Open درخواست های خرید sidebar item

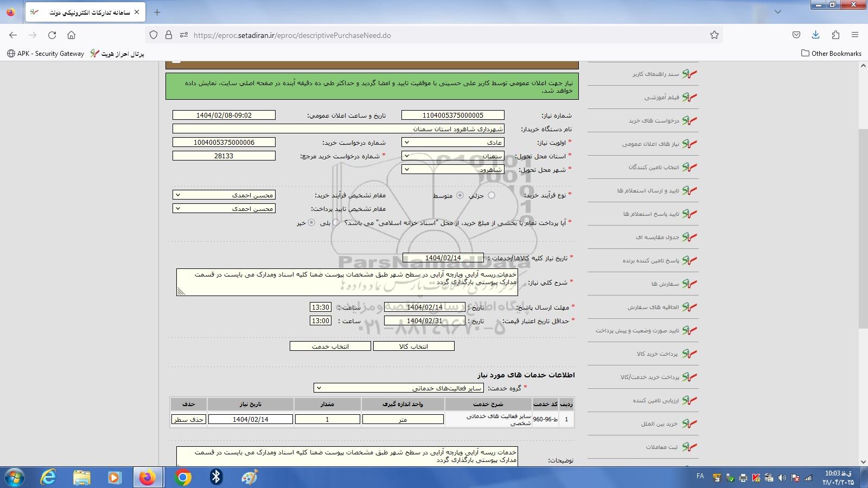coord(654,121)
